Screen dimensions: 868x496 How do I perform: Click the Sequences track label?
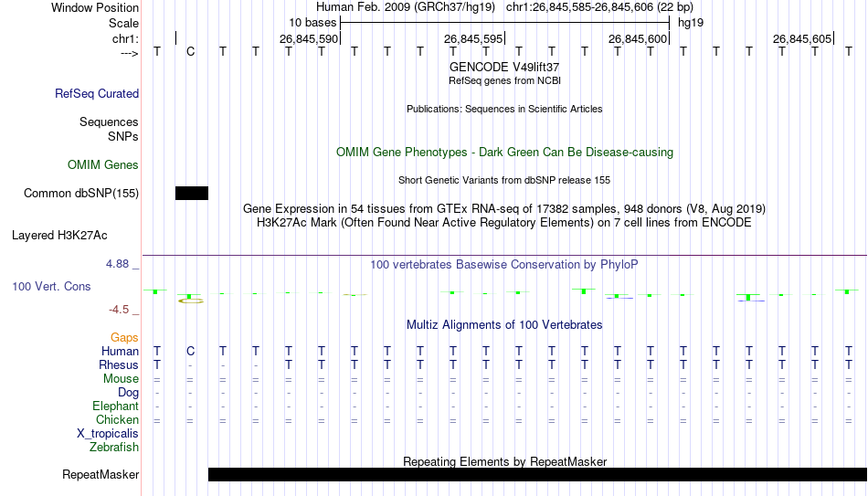(x=109, y=121)
